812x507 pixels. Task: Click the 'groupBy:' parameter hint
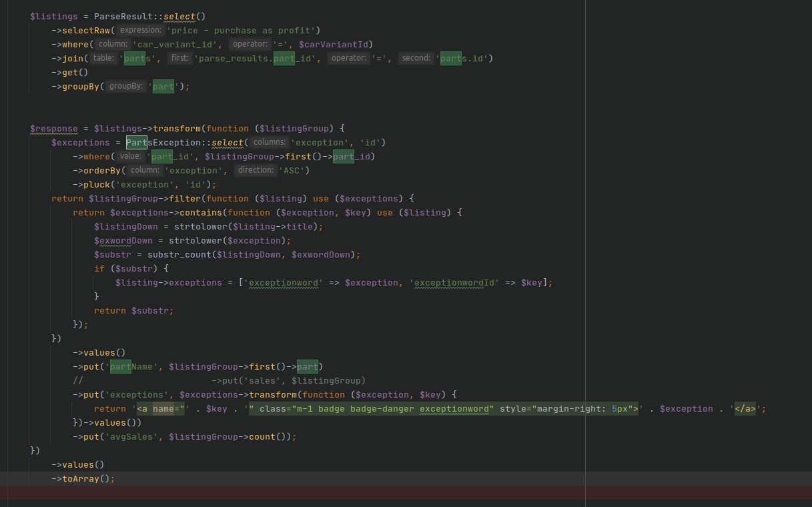tap(125, 86)
